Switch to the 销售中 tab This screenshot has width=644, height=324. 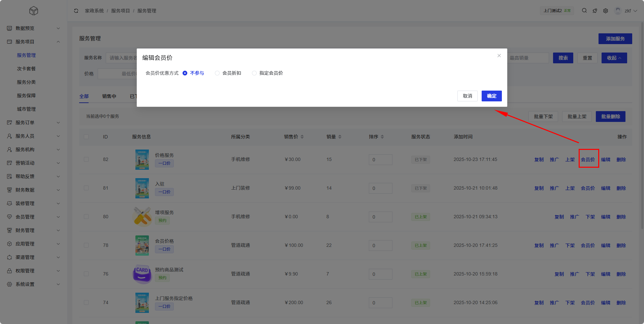(x=109, y=96)
